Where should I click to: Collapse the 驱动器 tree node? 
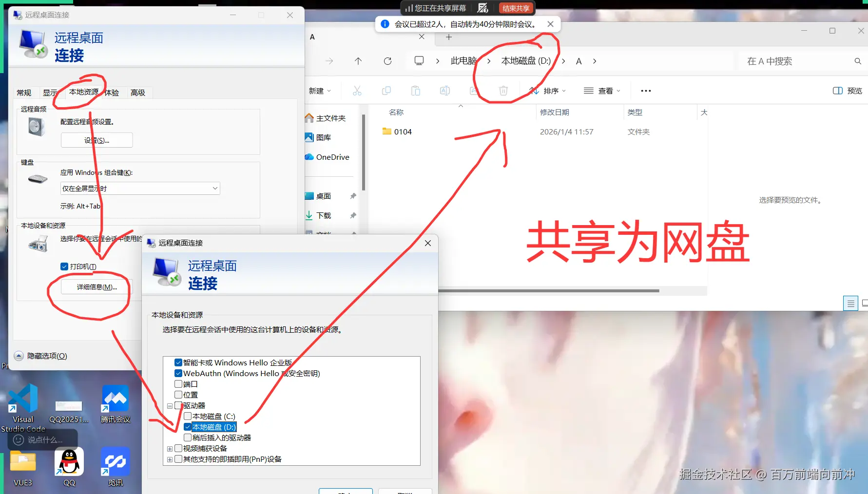tap(170, 405)
